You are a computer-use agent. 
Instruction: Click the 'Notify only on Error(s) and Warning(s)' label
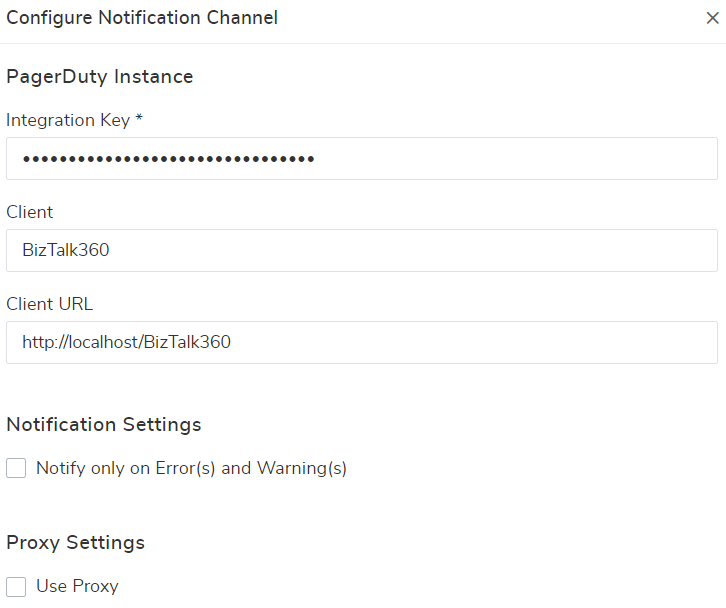point(191,468)
